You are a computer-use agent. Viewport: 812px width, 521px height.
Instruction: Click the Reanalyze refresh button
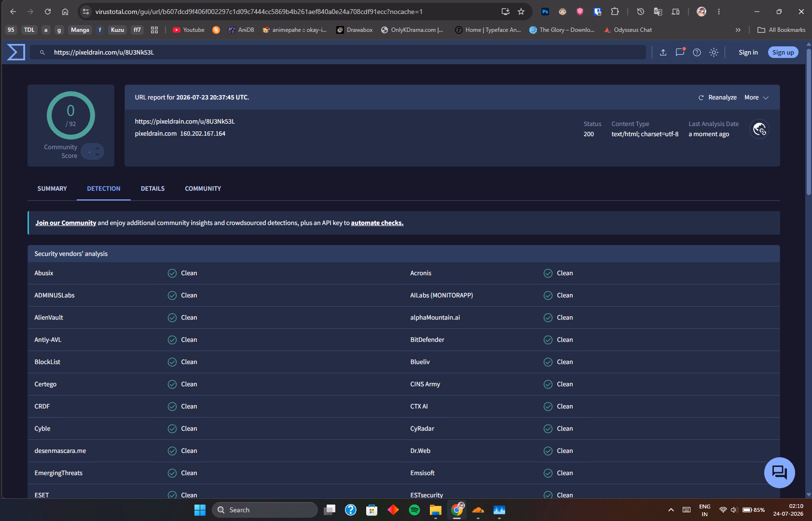(717, 98)
